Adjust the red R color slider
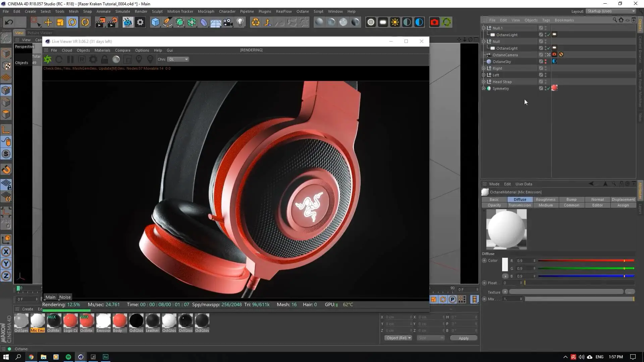Image resolution: width=644 pixels, height=362 pixels. (x=586, y=260)
